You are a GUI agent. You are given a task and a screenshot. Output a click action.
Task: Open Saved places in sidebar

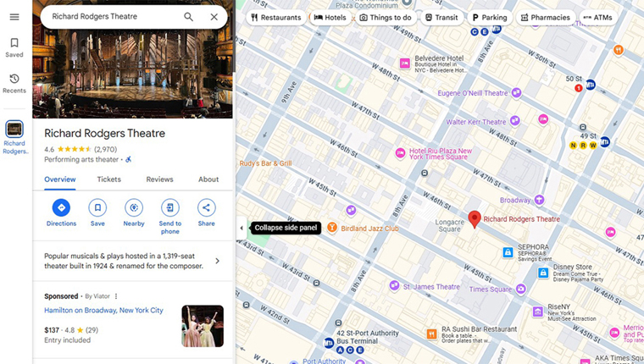click(x=14, y=47)
